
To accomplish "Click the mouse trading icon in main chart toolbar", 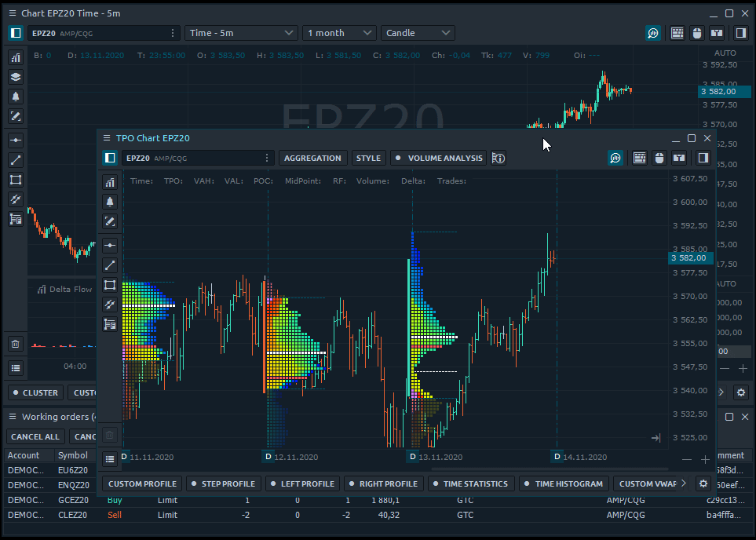I will [x=696, y=33].
